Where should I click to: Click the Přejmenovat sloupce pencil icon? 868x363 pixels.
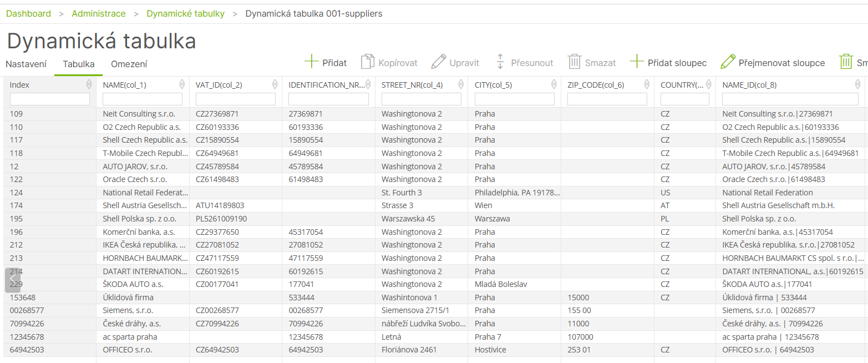pos(728,62)
